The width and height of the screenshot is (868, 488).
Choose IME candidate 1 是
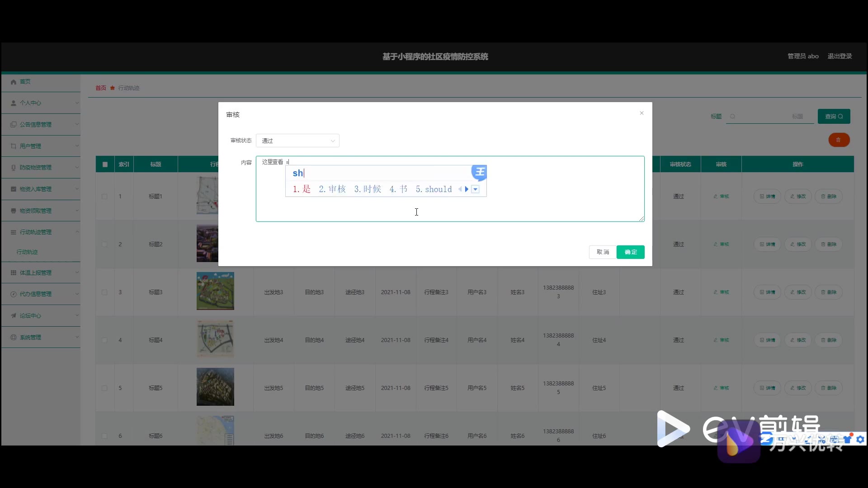pyautogui.click(x=302, y=189)
